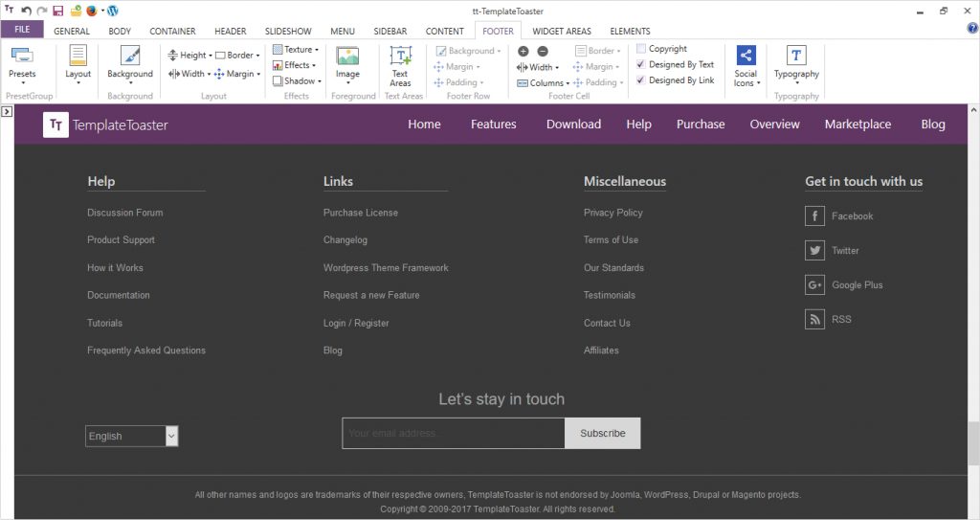This screenshot has height=520, width=980.
Task: Expand the Texture dropdown
Action: point(296,50)
